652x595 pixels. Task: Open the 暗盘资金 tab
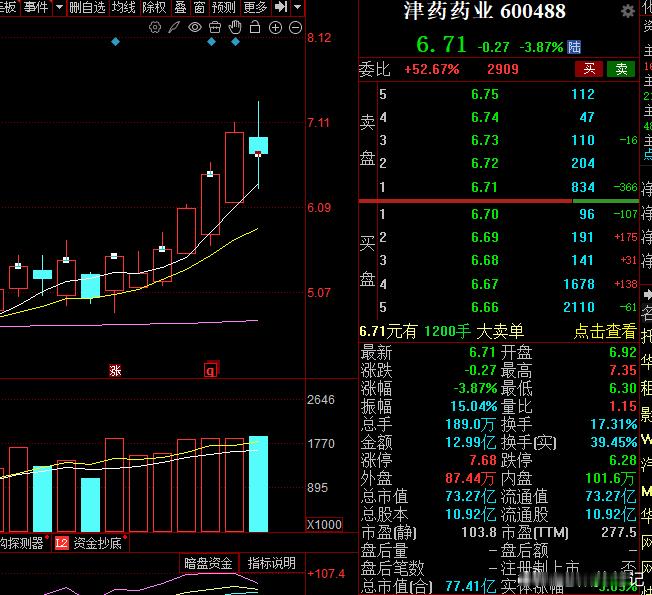click(208, 563)
